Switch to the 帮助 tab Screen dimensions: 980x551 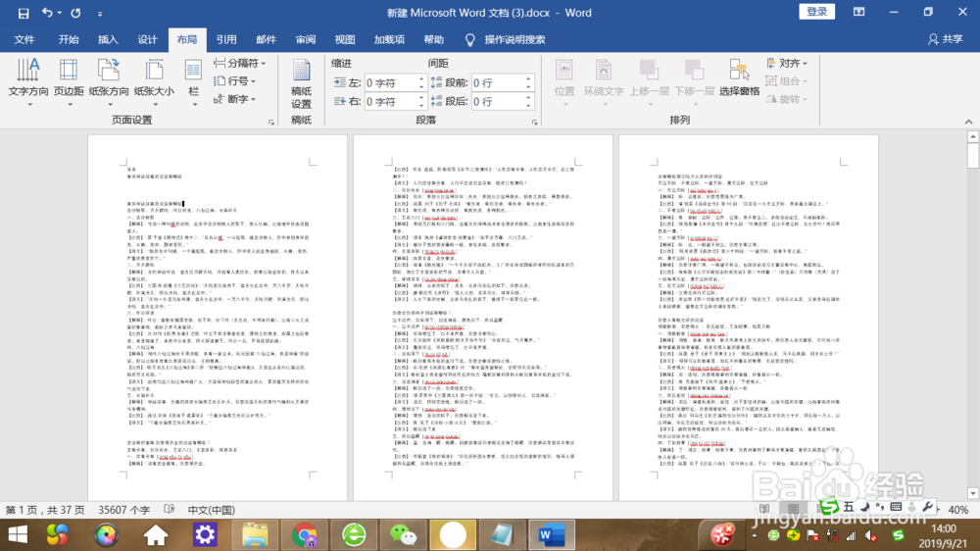point(433,39)
